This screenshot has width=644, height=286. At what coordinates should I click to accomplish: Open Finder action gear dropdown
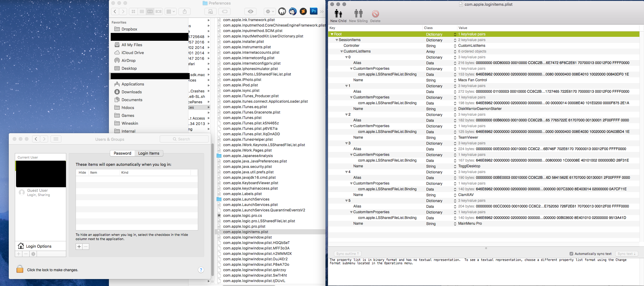pos(270,11)
